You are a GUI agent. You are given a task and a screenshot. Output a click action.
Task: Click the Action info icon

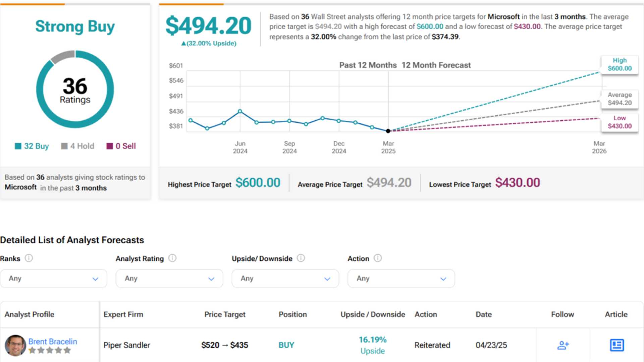378,258
